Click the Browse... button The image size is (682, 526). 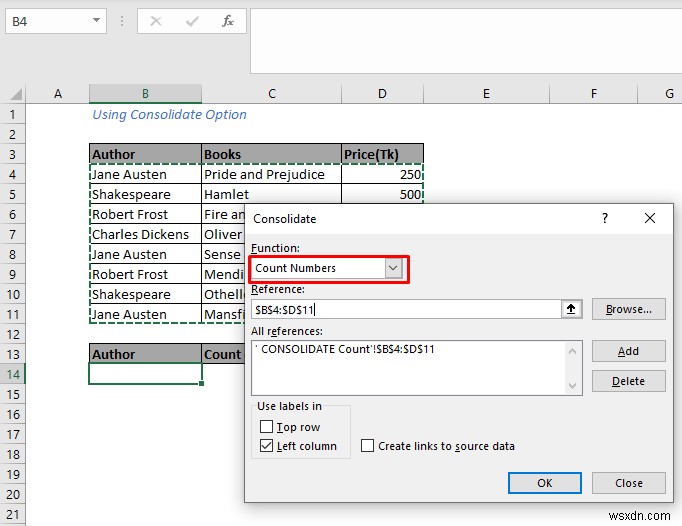[x=629, y=309]
